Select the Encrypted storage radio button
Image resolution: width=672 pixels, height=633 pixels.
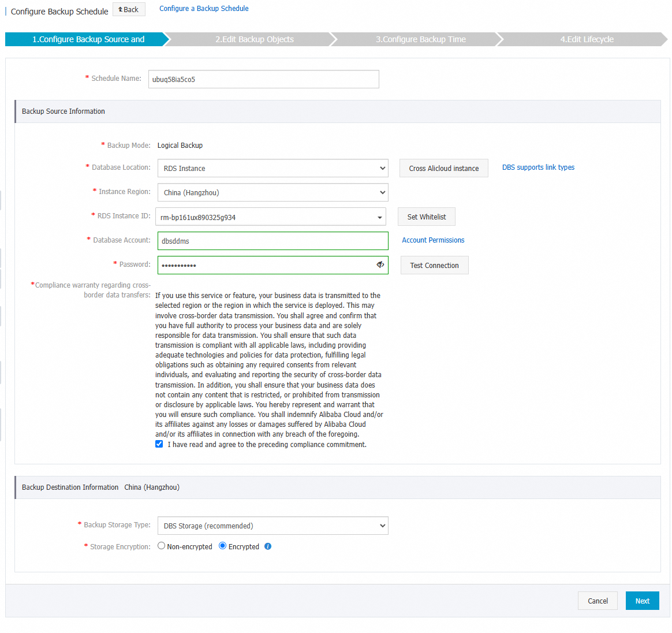222,545
